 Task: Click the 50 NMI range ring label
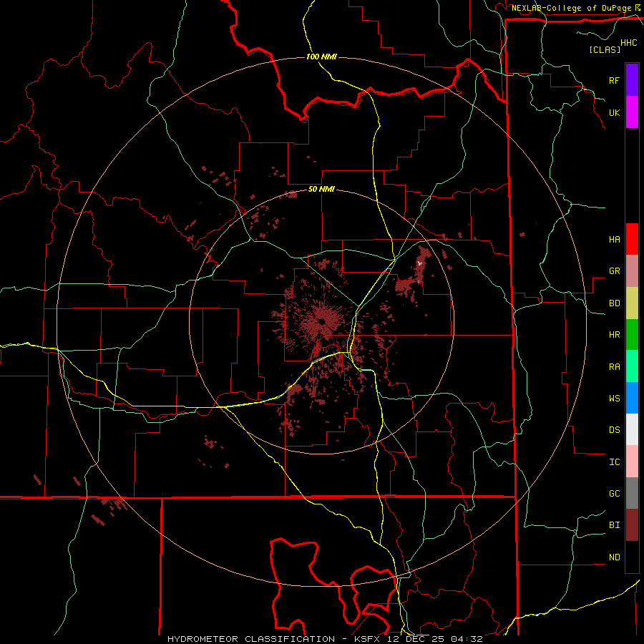point(321,189)
